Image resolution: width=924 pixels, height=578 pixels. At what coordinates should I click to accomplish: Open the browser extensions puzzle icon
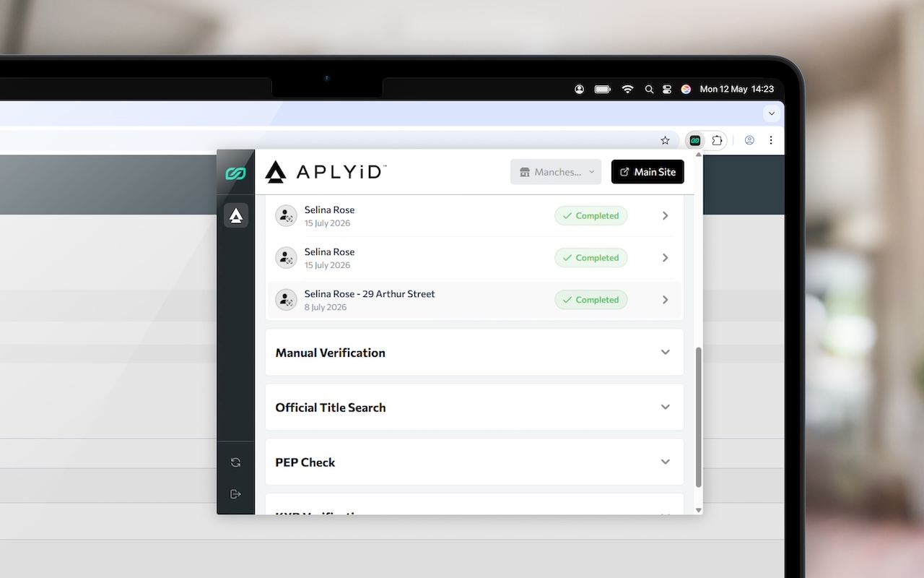pyautogui.click(x=717, y=140)
